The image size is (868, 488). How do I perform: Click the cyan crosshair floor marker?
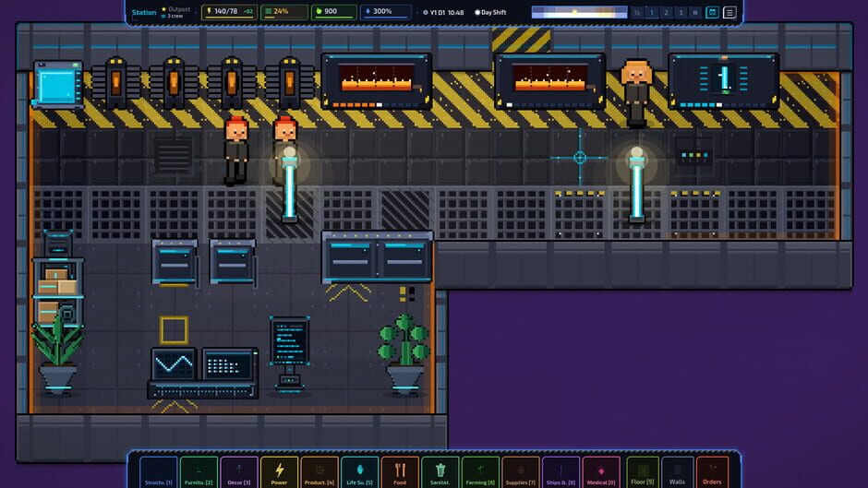580,158
